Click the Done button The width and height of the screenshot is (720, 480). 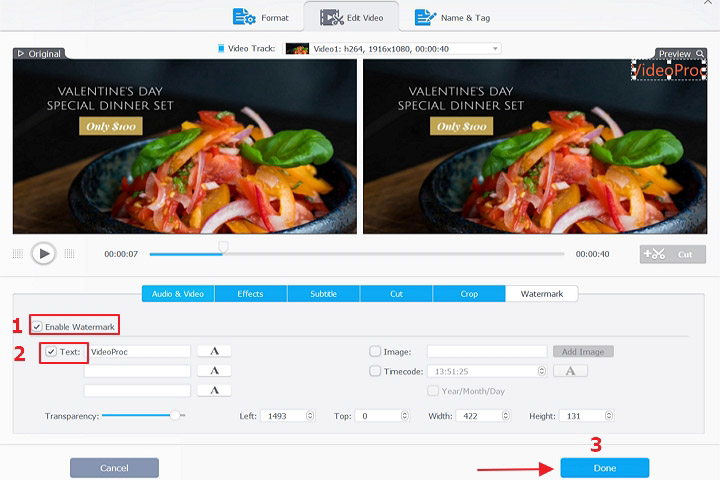tap(605, 468)
